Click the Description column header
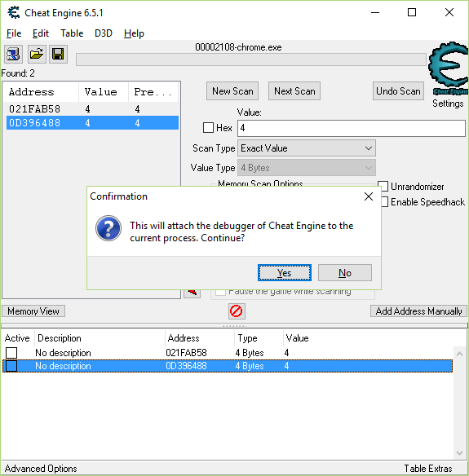 100,338
